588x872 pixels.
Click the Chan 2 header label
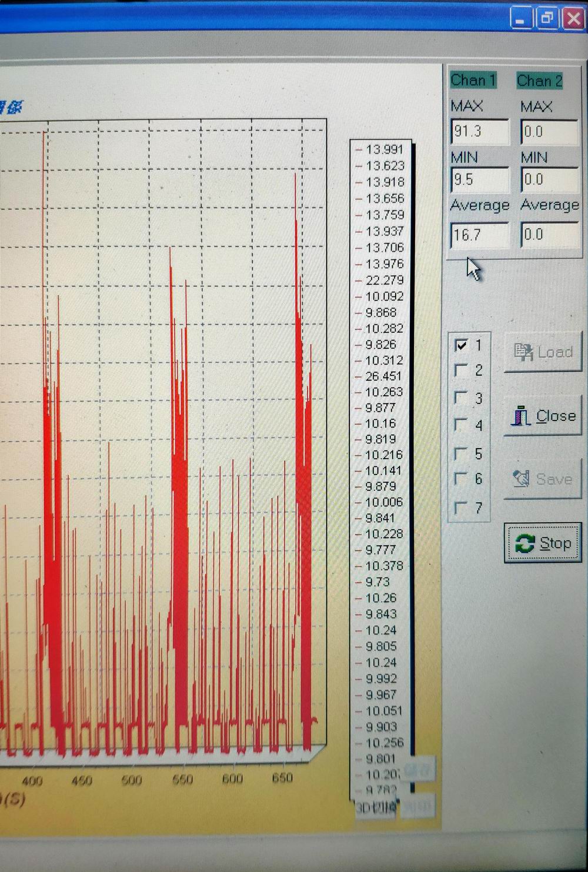click(540, 81)
